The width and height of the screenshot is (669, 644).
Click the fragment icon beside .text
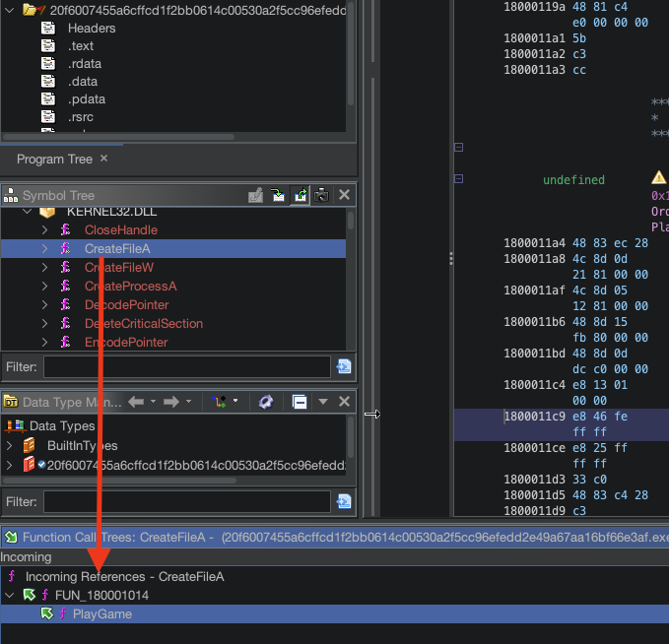coord(48,45)
